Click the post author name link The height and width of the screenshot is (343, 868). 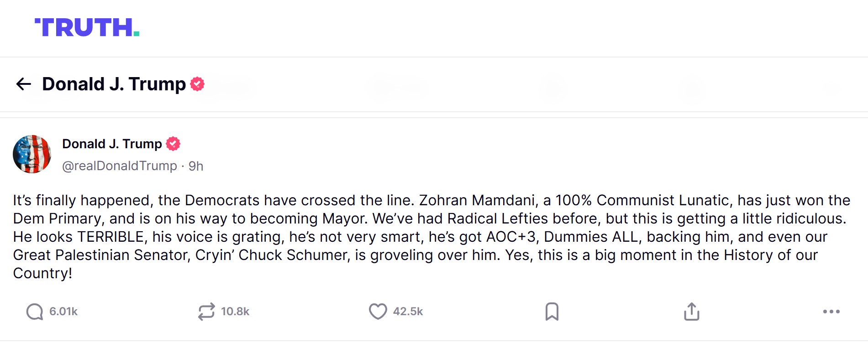(x=112, y=144)
